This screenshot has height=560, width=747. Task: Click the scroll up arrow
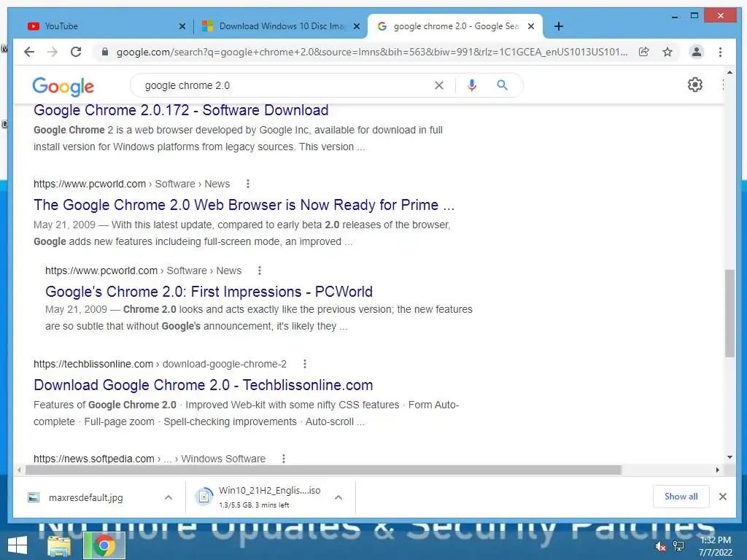point(729,72)
